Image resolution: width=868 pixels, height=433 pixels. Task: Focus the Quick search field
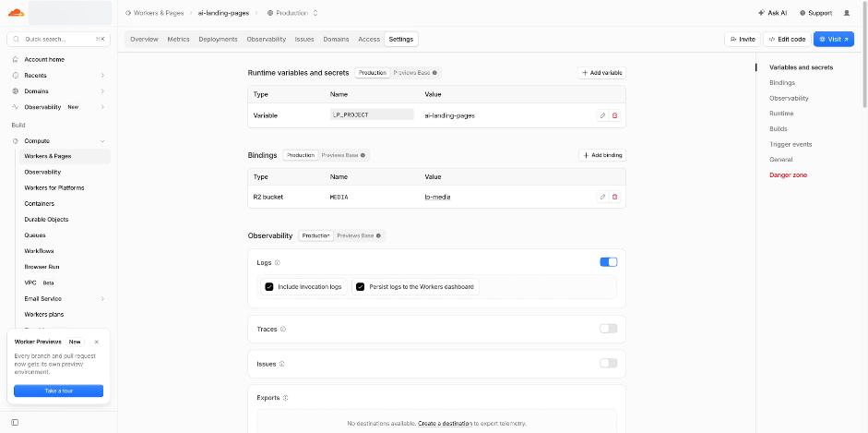pos(59,40)
